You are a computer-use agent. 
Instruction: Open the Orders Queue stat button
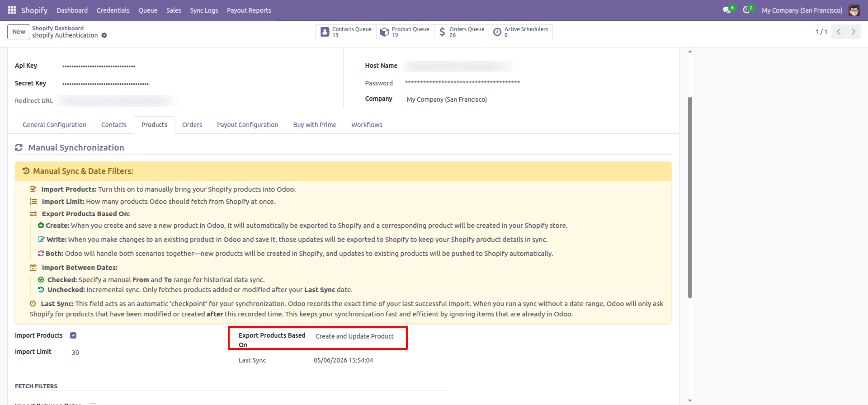click(x=462, y=32)
